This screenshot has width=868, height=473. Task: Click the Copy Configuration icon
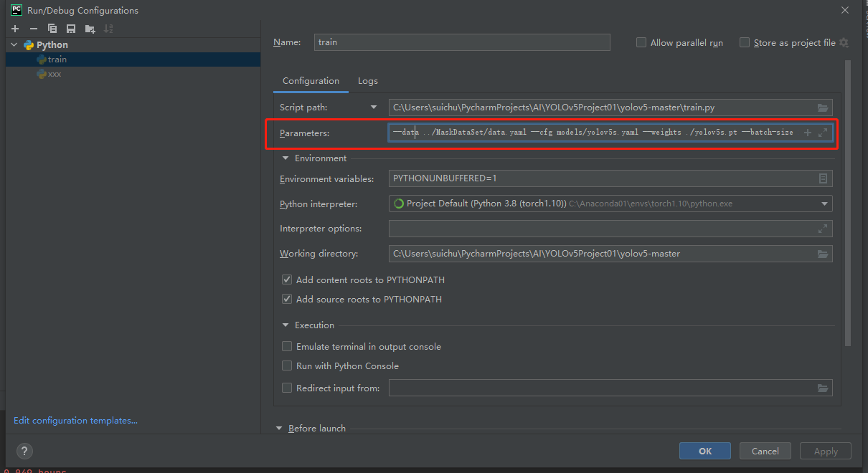click(52, 29)
